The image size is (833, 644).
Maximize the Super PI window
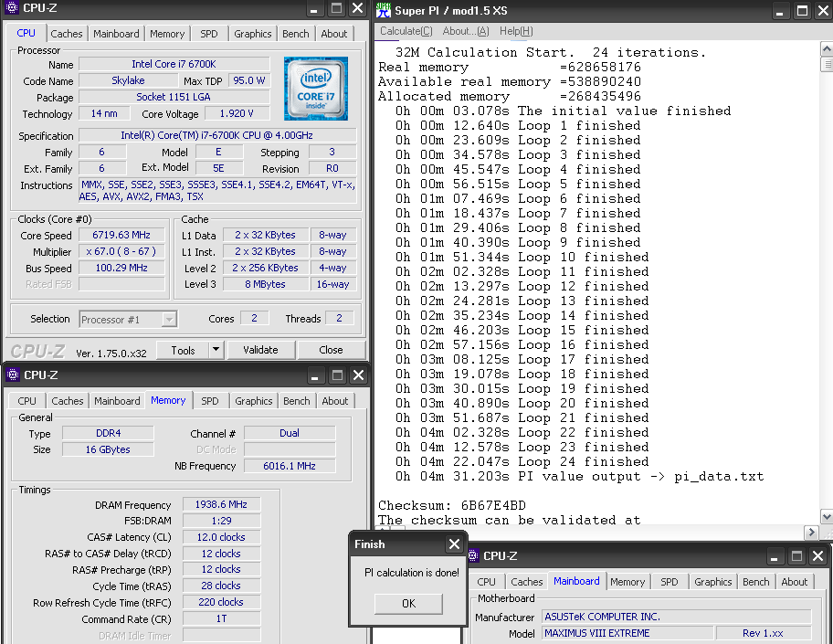coord(803,11)
